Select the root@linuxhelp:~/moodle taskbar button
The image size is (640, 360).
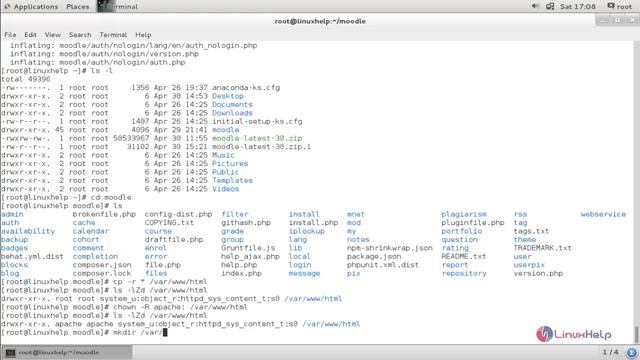click(x=67, y=352)
